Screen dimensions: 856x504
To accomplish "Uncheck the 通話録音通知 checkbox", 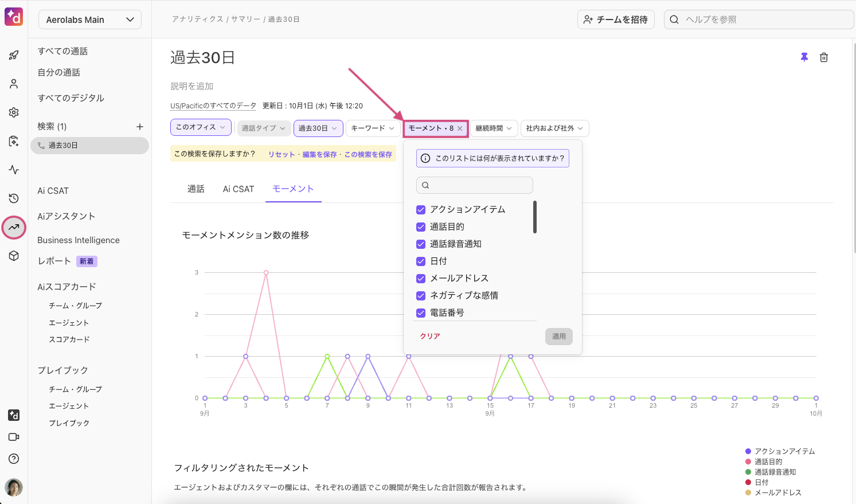I will tap(421, 244).
